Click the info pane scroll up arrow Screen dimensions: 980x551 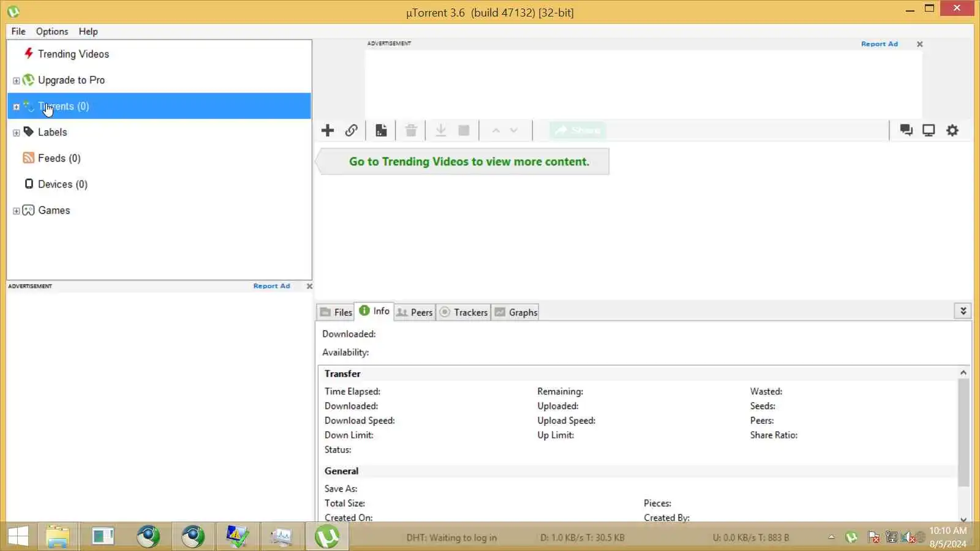[963, 372]
